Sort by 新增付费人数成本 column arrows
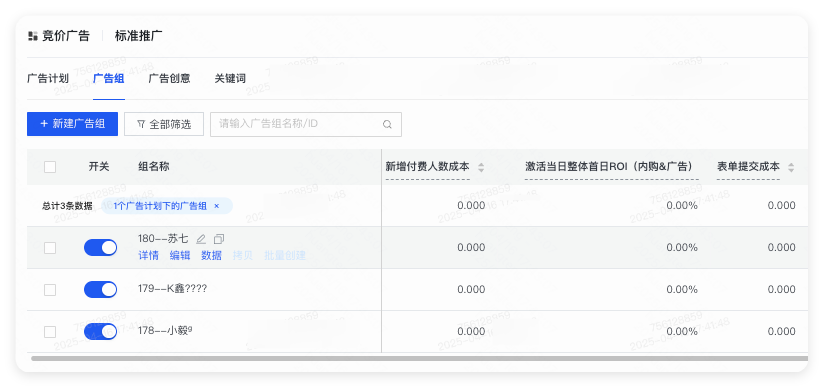The width and height of the screenshot is (823, 387). (x=481, y=168)
